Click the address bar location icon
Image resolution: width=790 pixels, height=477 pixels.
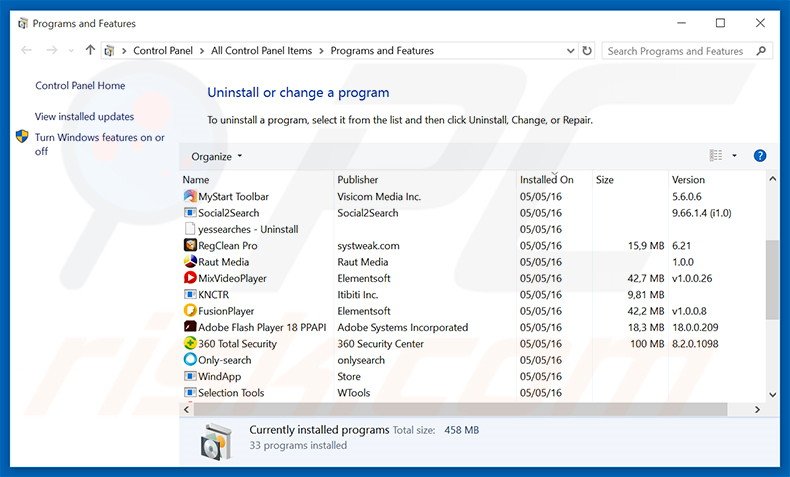[109, 51]
